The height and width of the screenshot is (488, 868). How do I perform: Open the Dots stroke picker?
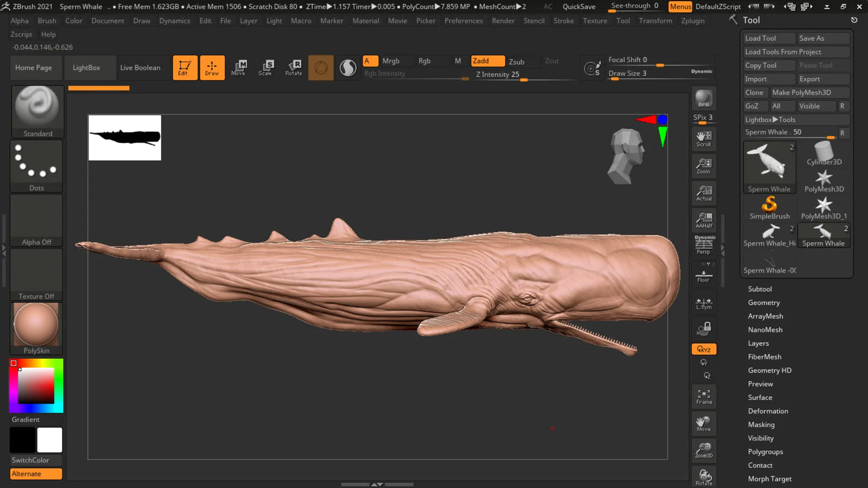pyautogui.click(x=37, y=166)
